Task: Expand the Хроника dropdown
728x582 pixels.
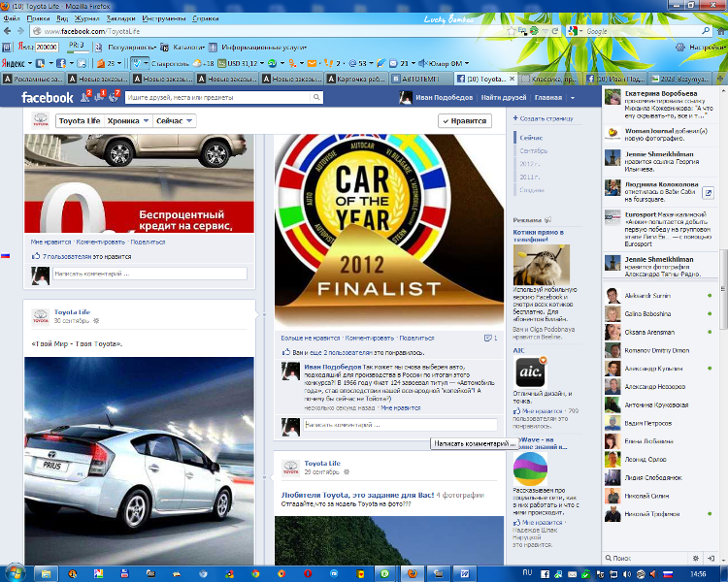Action: click(x=128, y=120)
